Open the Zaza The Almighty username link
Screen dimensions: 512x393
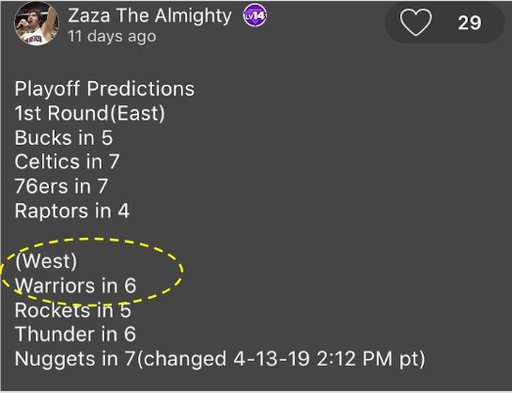[150, 15]
